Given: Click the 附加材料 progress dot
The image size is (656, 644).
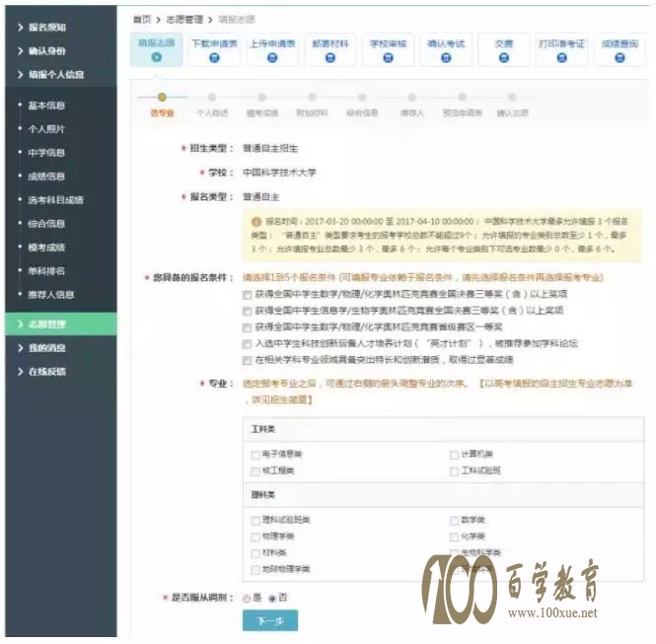Looking at the screenshot, I should [312, 98].
